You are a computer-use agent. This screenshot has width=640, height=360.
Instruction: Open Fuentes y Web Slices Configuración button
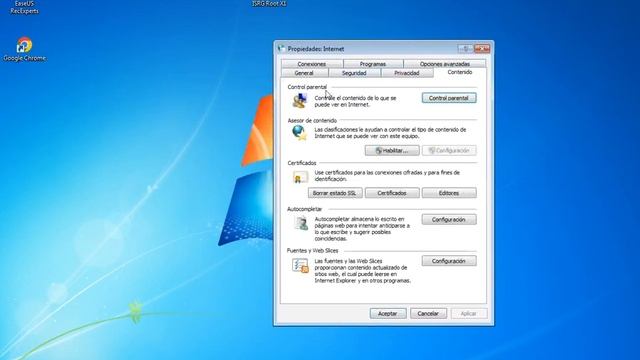449,261
